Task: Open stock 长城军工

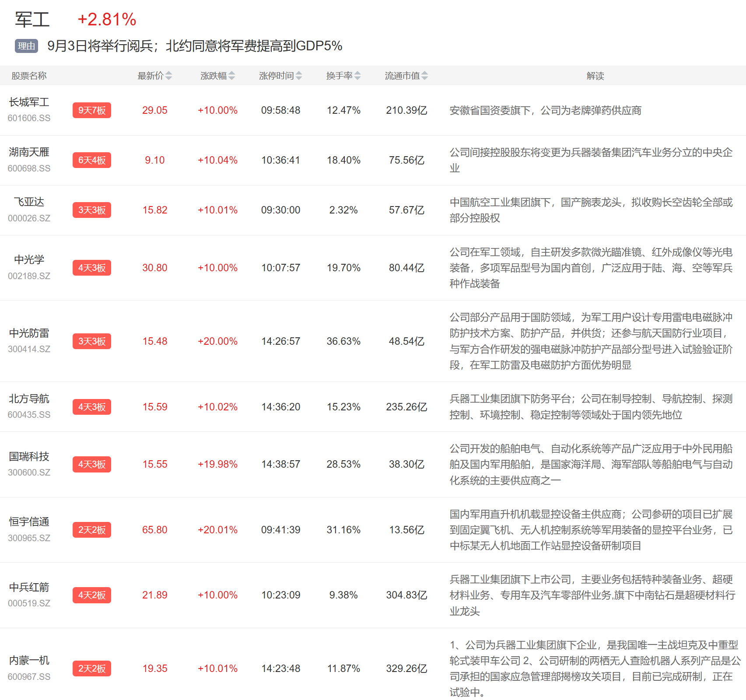Action: pyautogui.click(x=29, y=102)
